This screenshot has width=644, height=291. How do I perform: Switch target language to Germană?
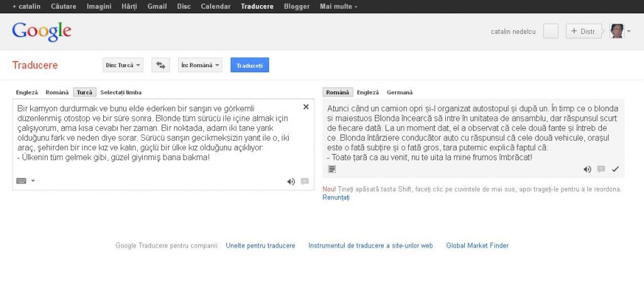pyautogui.click(x=399, y=92)
